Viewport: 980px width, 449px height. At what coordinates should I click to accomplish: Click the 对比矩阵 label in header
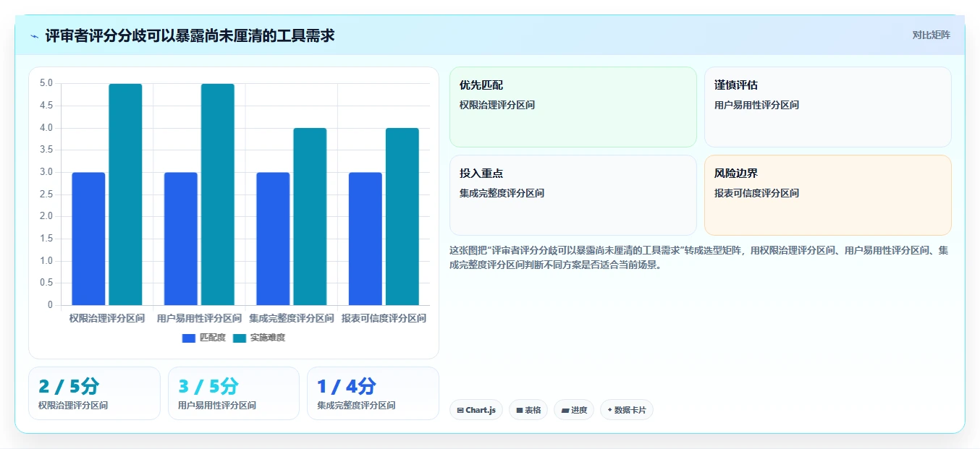pos(931,35)
